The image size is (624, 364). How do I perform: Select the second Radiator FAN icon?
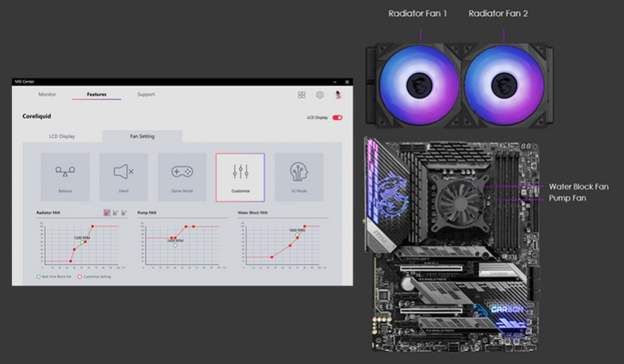tap(115, 213)
